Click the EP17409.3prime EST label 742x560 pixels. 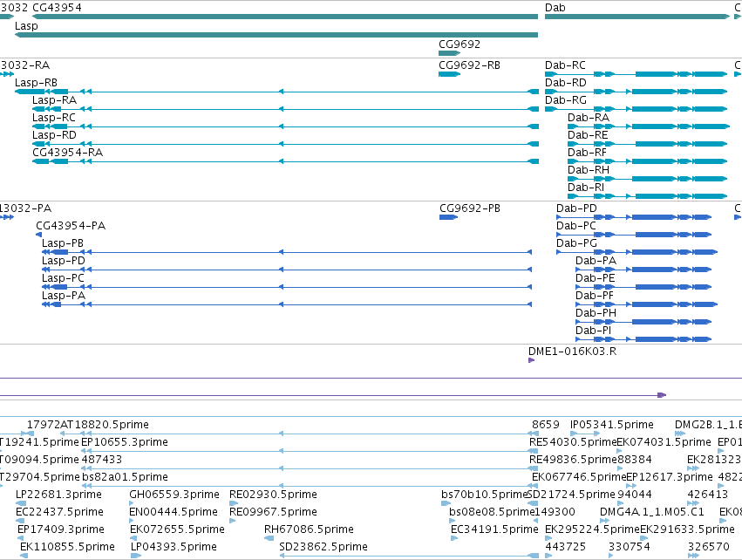coord(61,529)
